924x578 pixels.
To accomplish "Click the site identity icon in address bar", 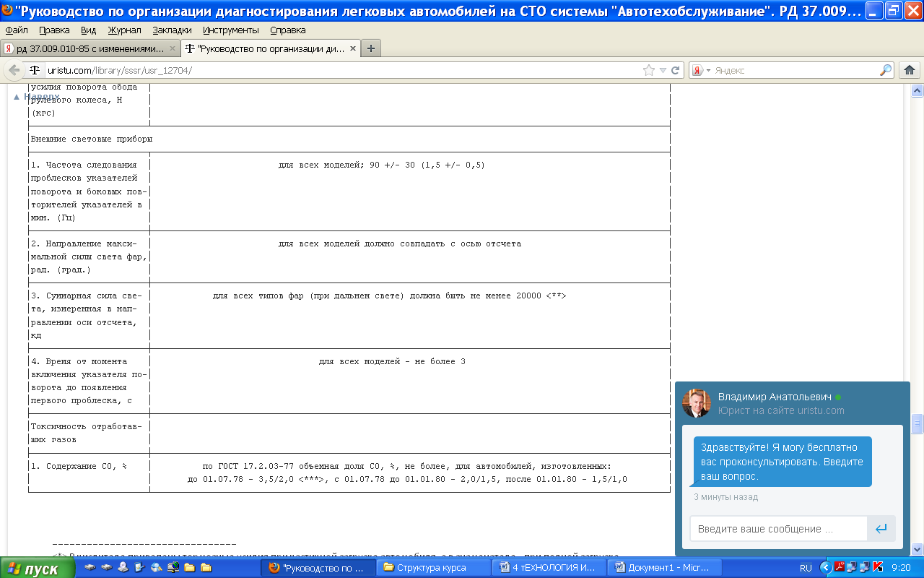I will pos(35,70).
